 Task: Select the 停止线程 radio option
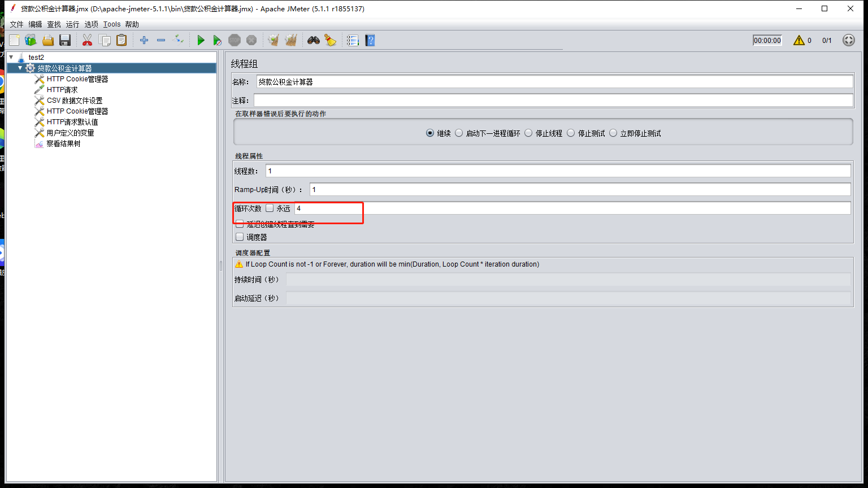pyautogui.click(x=528, y=133)
